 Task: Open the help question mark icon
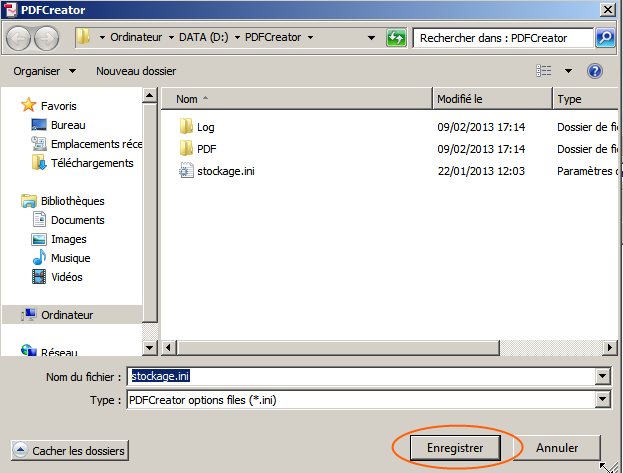(x=595, y=71)
